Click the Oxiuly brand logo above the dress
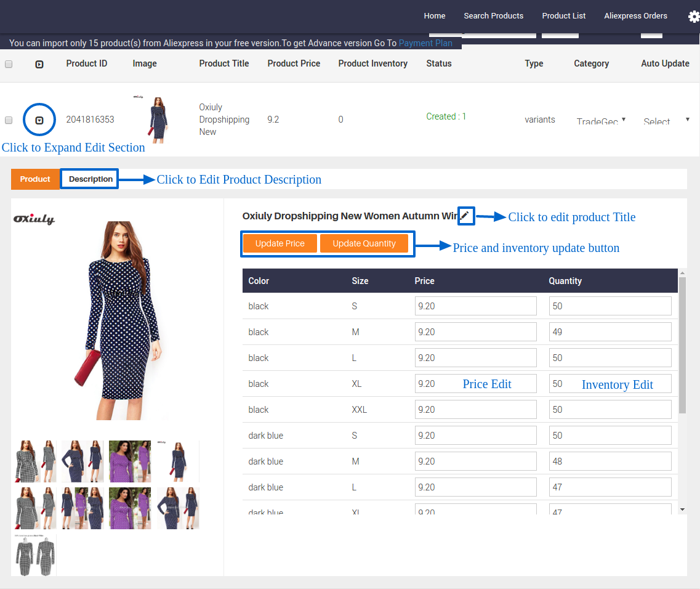 pos(34,219)
